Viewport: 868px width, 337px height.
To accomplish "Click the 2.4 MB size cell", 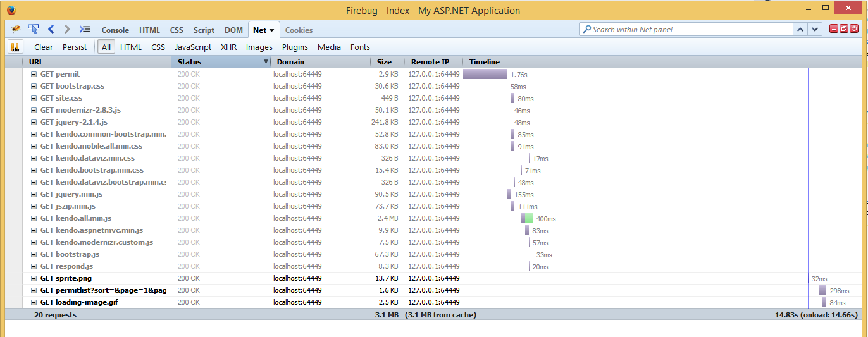I will tap(388, 218).
